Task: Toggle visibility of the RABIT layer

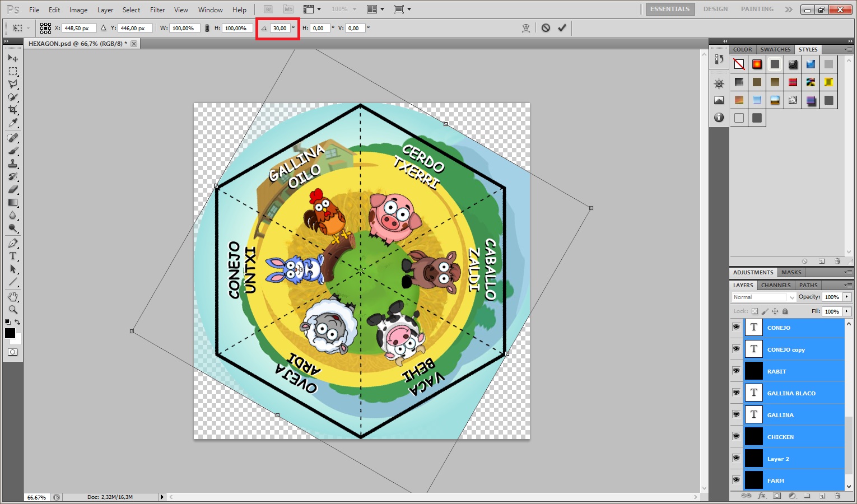Action: click(736, 371)
